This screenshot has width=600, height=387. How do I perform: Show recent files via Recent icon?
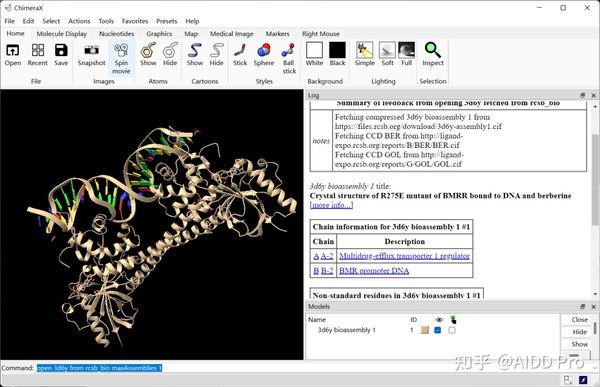point(38,55)
